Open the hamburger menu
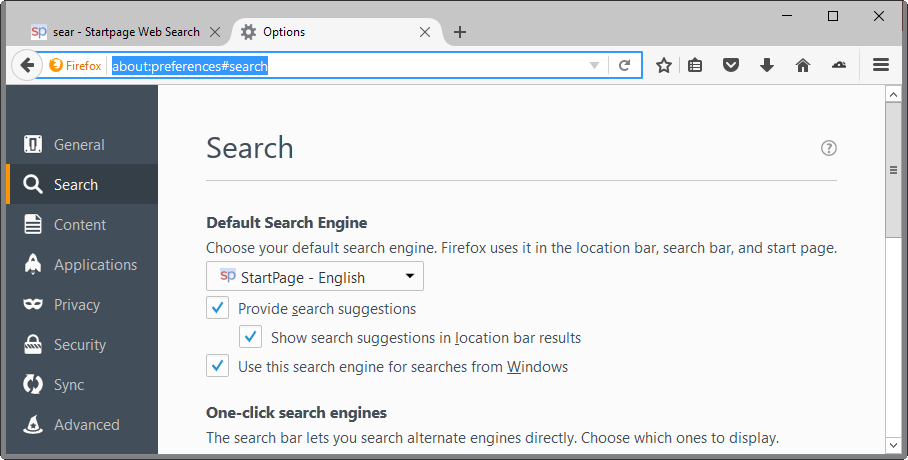This screenshot has width=908, height=460. [x=881, y=65]
